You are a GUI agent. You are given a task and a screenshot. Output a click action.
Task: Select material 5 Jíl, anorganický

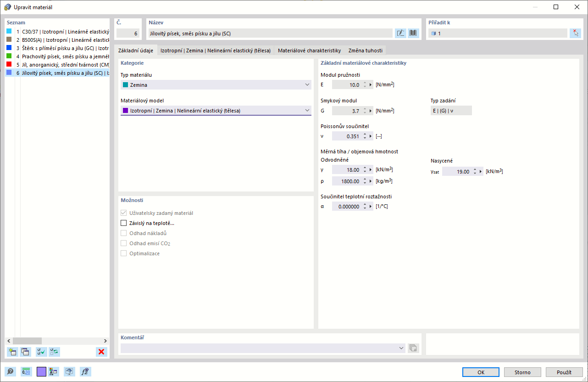coord(57,65)
